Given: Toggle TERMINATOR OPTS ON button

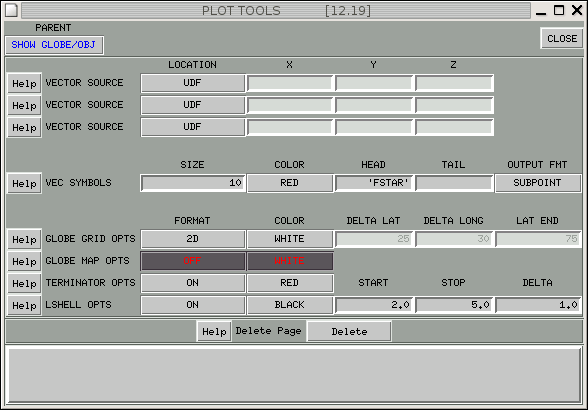Looking at the screenshot, I should click(193, 283).
